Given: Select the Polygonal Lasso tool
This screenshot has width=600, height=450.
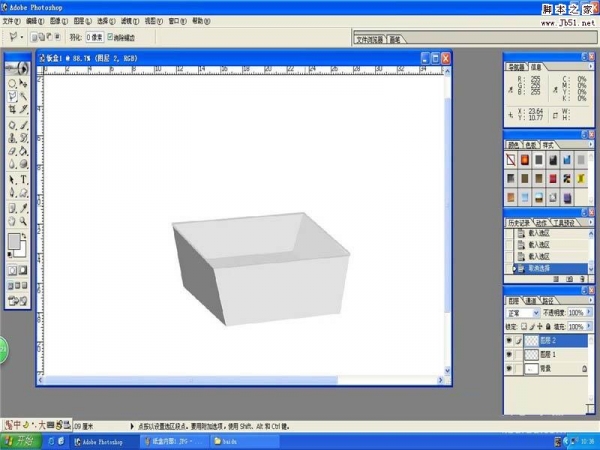Looking at the screenshot, I should [x=12, y=96].
